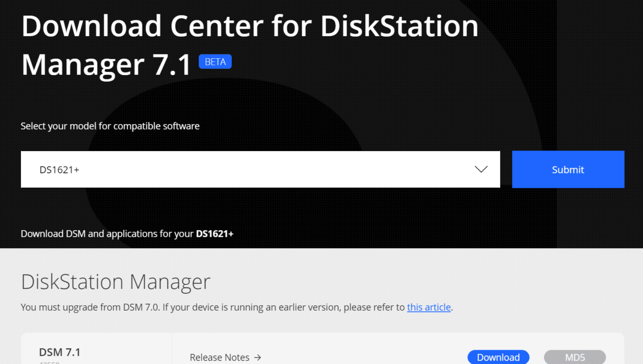This screenshot has height=364, width=643.
Task: Click the blue Submit button
Action: coord(568,170)
